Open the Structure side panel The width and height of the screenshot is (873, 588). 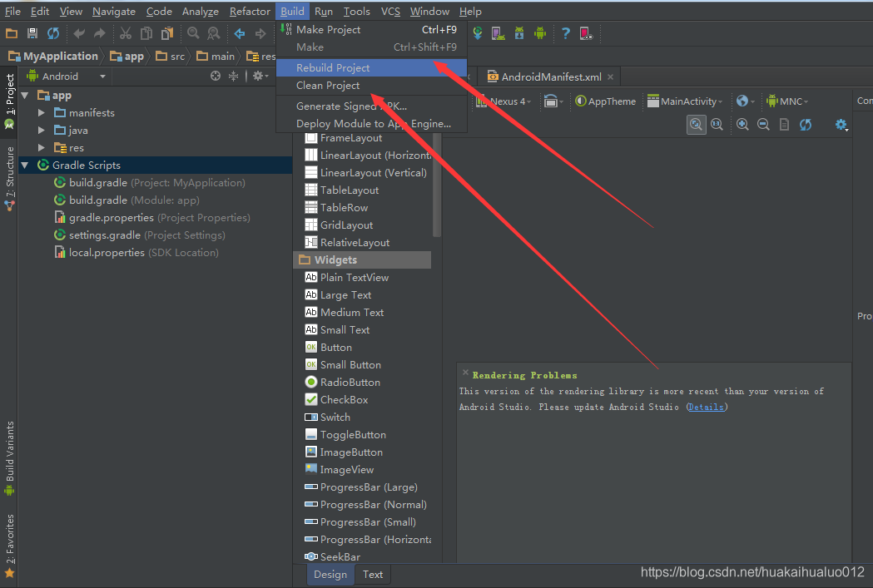9,179
